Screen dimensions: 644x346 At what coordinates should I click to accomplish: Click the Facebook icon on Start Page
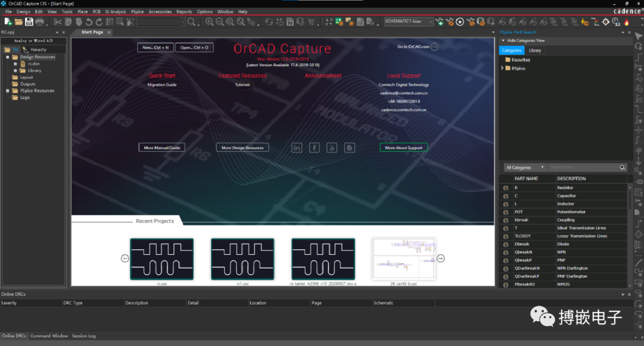(314, 147)
